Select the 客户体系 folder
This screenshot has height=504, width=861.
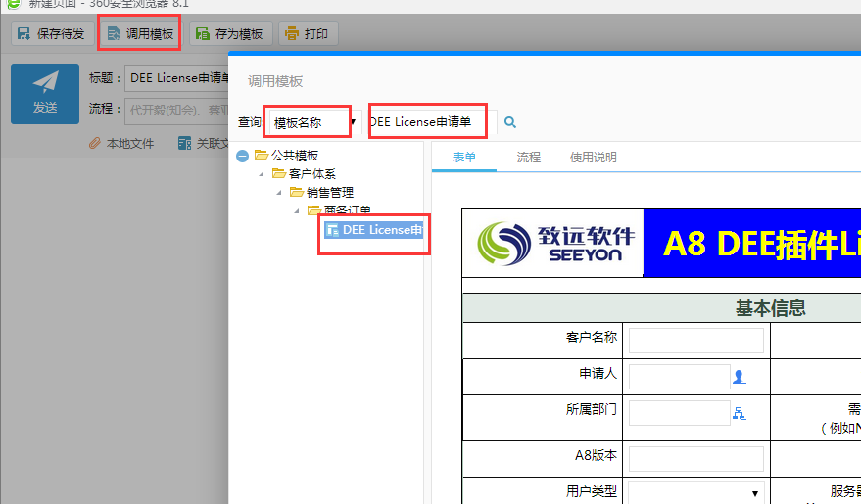tap(311, 174)
